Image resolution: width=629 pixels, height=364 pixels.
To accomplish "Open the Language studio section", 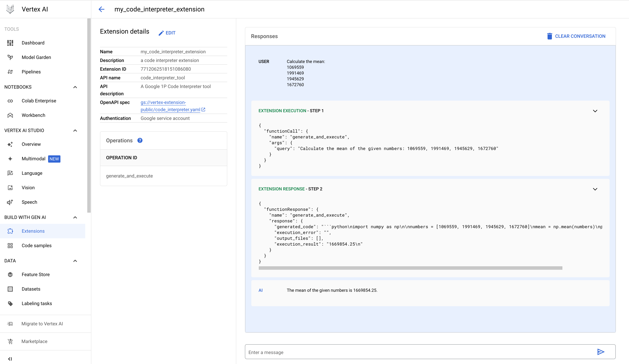I will (x=32, y=173).
